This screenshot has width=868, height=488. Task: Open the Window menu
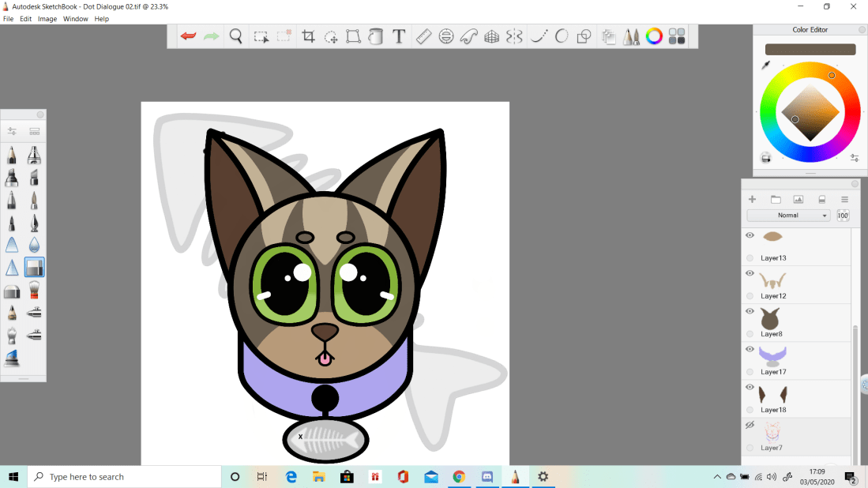point(76,19)
